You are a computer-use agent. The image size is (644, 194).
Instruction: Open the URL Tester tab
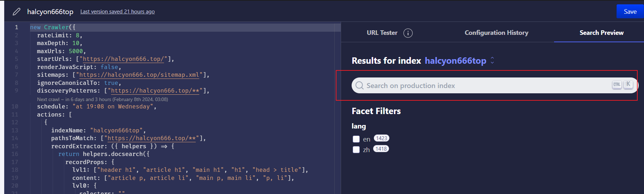click(x=382, y=33)
